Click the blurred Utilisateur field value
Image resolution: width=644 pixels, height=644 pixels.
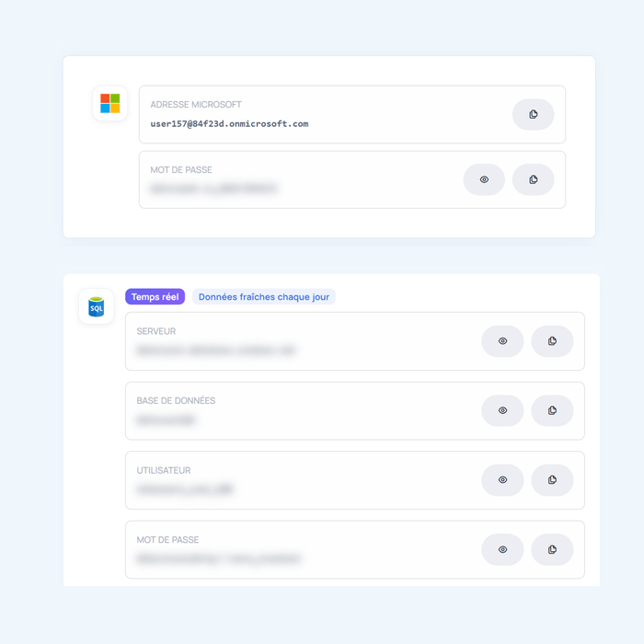(185, 490)
